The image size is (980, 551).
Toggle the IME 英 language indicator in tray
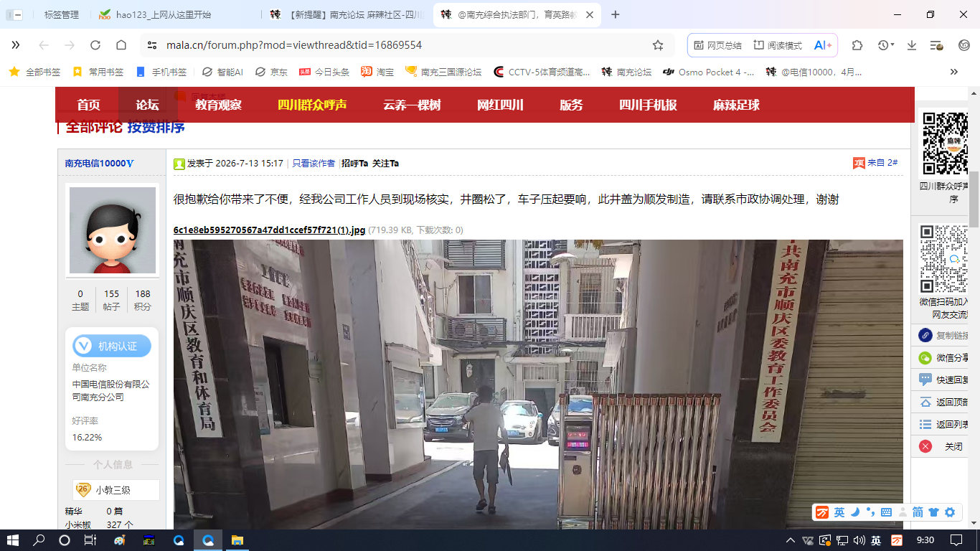coord(877,540)
